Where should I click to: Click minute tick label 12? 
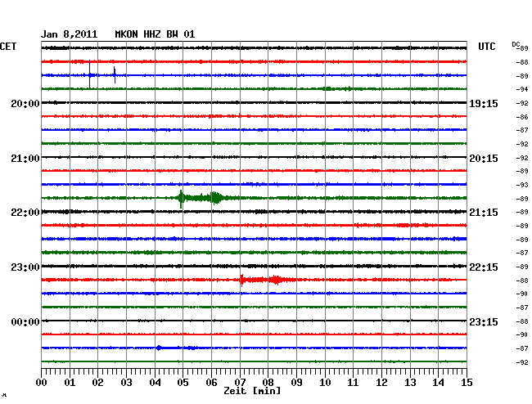tap(381, 383)
